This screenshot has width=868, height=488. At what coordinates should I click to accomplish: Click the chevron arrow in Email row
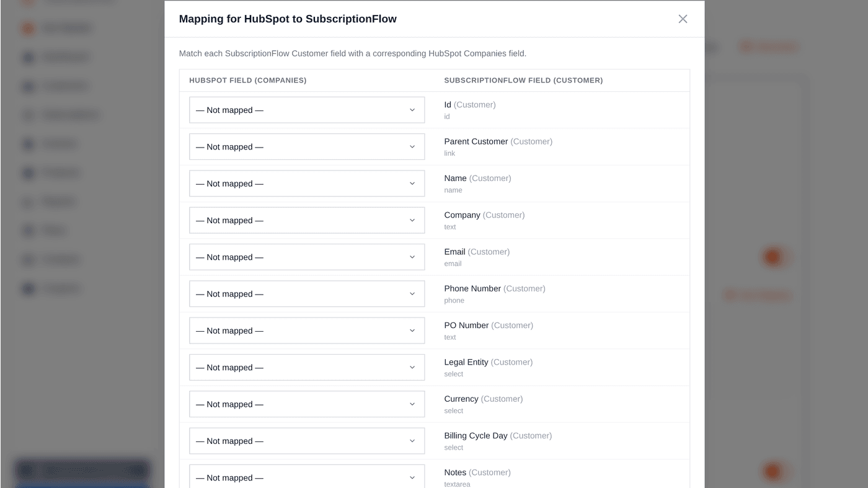coord(412,257)
